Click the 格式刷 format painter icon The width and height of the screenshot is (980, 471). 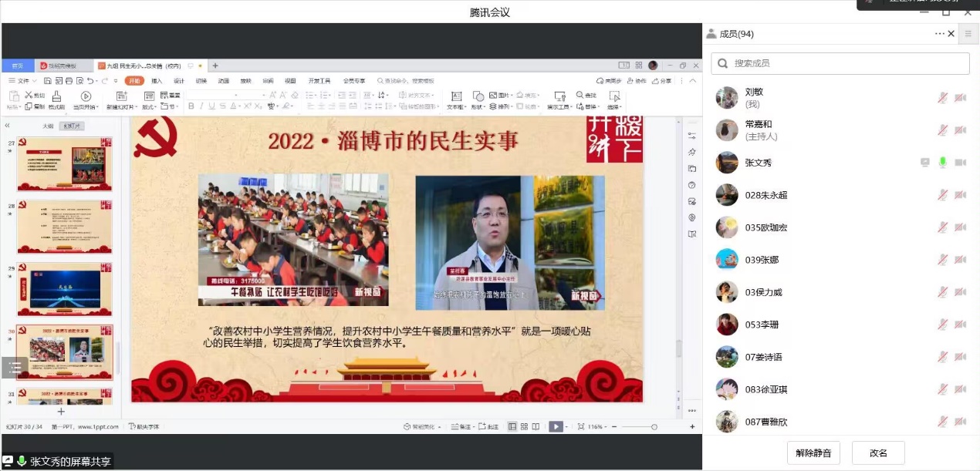(56, 100)
